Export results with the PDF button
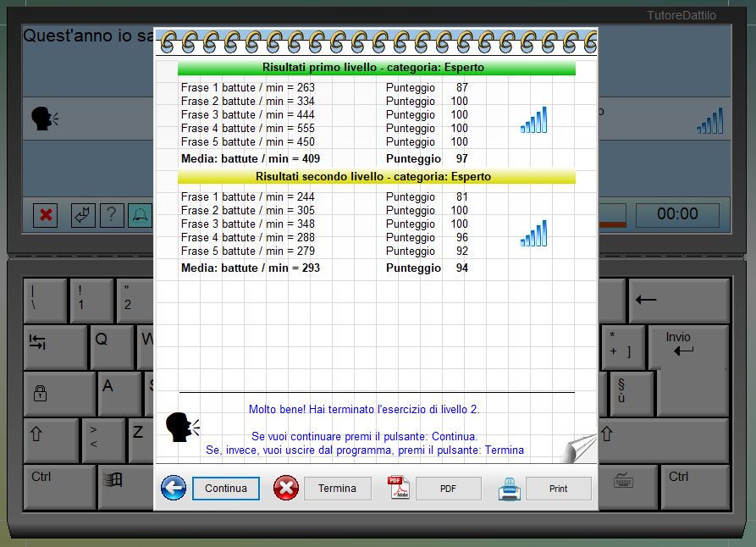Image resolution: width=756 pixels, height=547 pixels. [x=448, y=489]
